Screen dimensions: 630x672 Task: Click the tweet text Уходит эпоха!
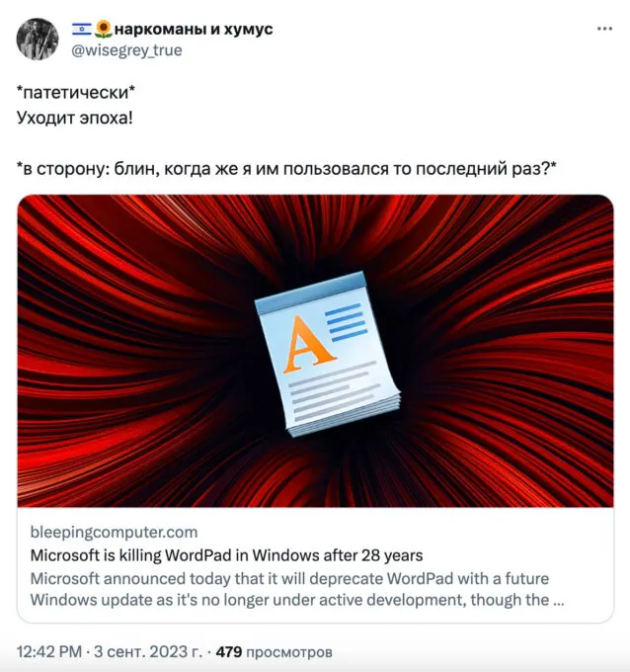[75, 118]
